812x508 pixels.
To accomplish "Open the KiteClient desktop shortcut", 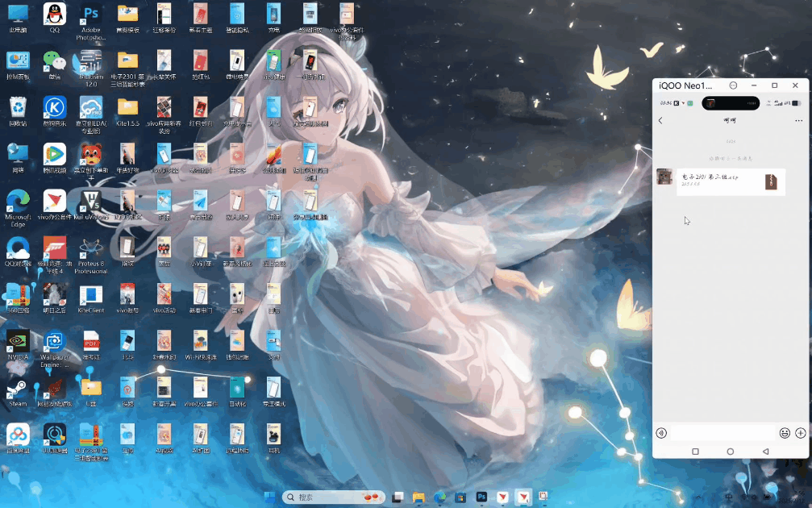I will point(91,294).
